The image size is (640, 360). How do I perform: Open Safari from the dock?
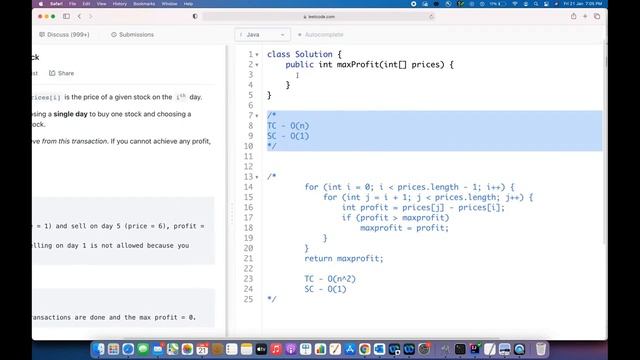tap(128, 349)
